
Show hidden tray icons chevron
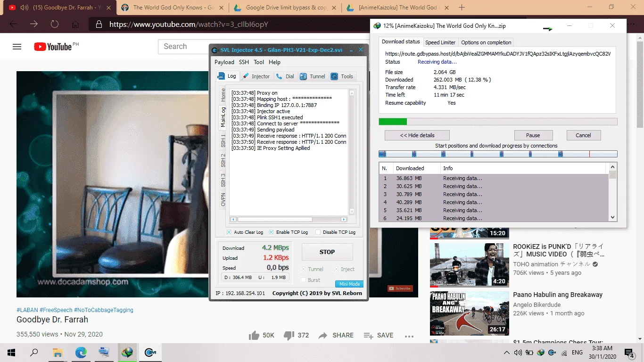click(x=507, y=353)
